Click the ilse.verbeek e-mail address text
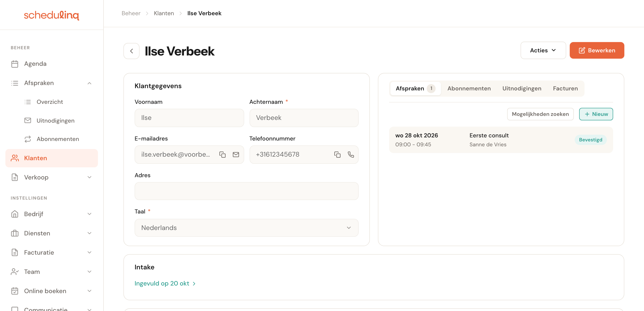 click(x=176, y=155)
